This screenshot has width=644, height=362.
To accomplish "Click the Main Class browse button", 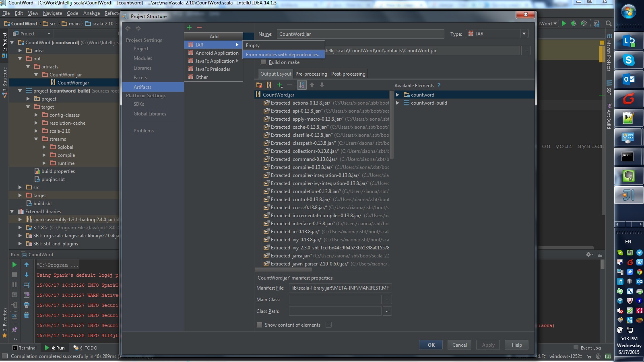I will pos(387,300).
